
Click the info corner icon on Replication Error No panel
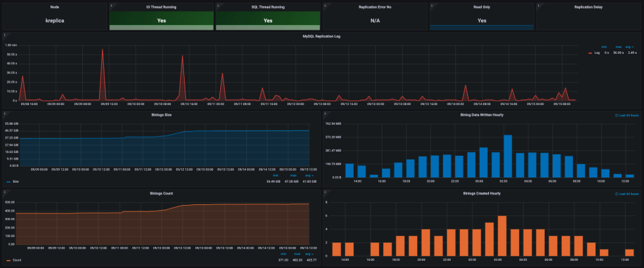tap(325, 4)
